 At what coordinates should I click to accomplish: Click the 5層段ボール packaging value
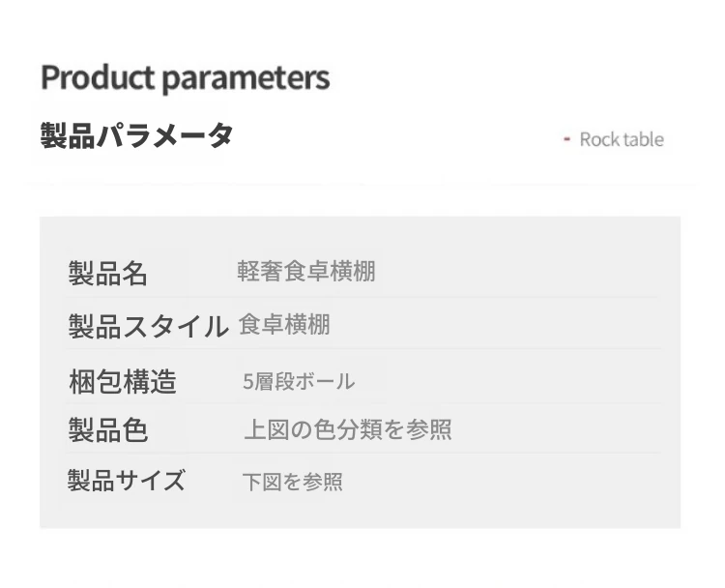(299, 382)
